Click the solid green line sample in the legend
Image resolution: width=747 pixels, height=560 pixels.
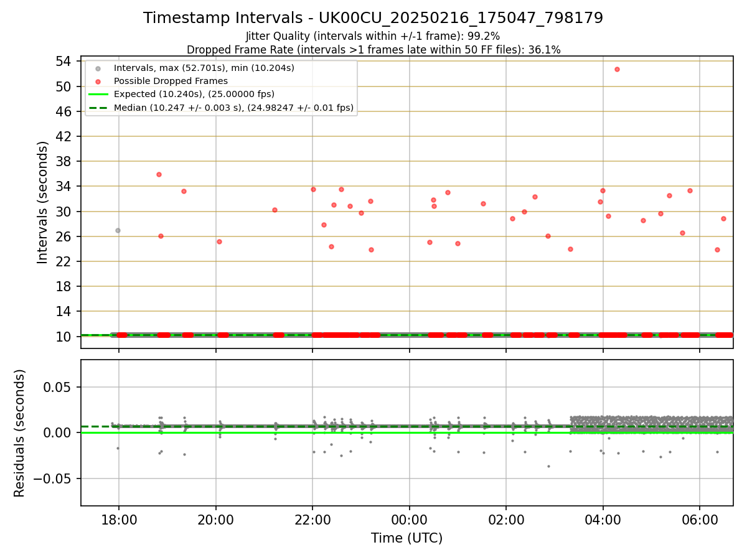tap(98, 95)
